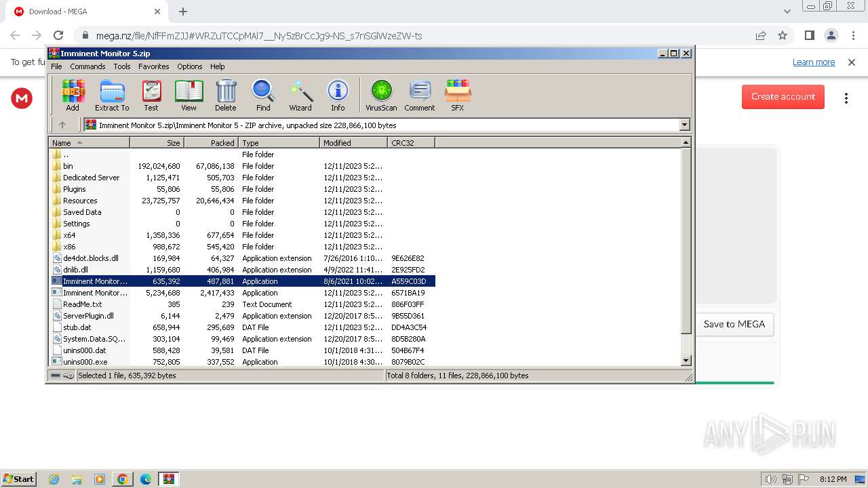Open Microsoft Edge from the taskbar
Screen dimensions: 868x488
coord(146,479)
